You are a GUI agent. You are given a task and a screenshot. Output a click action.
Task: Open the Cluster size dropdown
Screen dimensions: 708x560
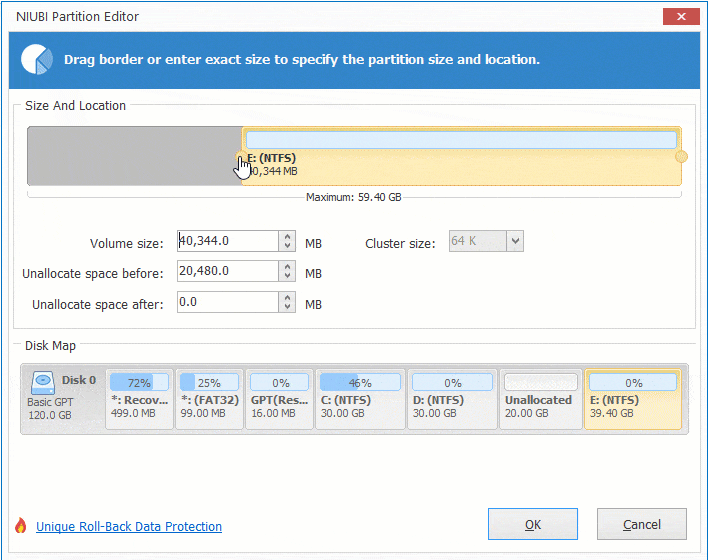point(515,241)
